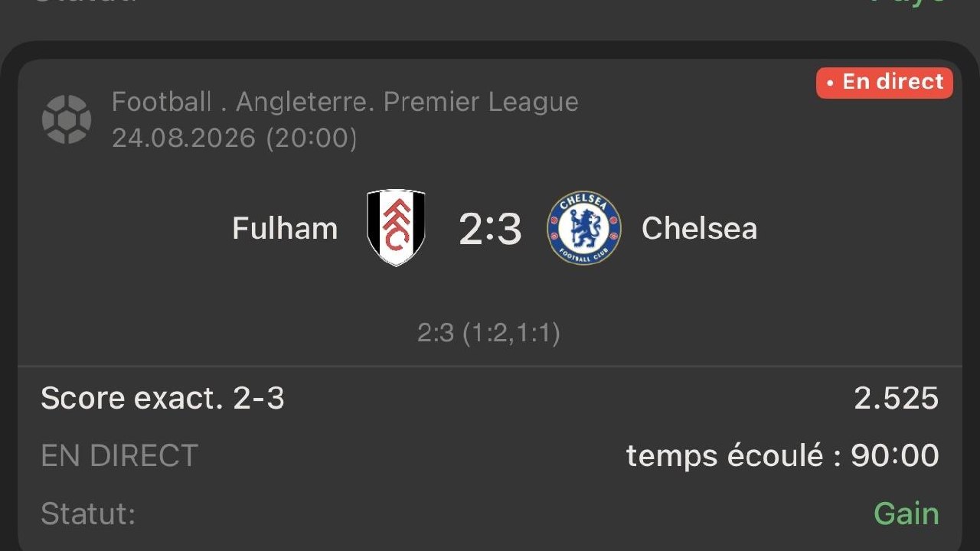This screenshot has height=551, width=980.
Task: Tap the partially visible Payé status at top
Action: (909, 2)
